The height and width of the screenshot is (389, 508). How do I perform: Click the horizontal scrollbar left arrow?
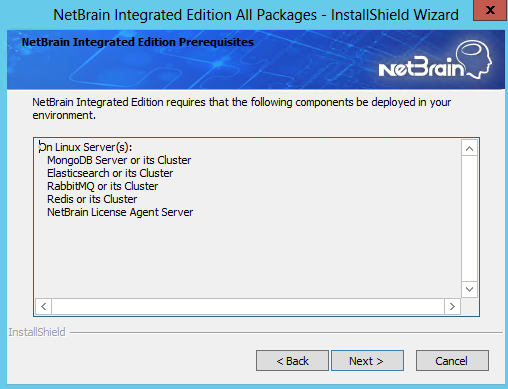[x=43, y=306]
